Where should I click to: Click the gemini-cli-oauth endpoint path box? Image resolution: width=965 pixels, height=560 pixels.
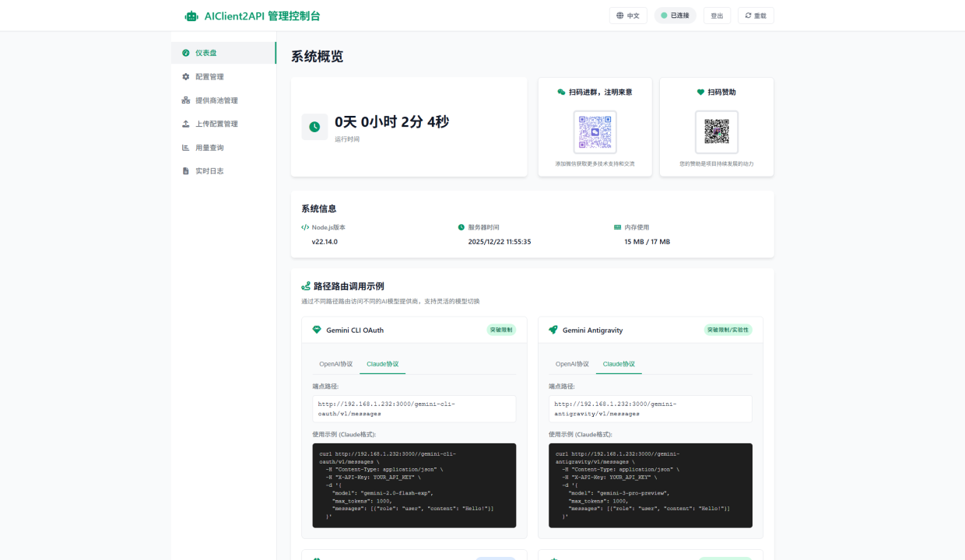pos(414,409)
